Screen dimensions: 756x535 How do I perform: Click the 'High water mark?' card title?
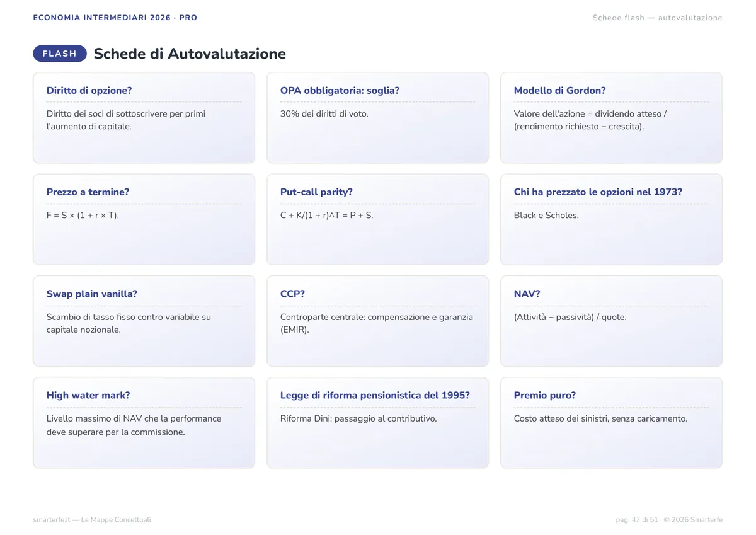(88, 395)
